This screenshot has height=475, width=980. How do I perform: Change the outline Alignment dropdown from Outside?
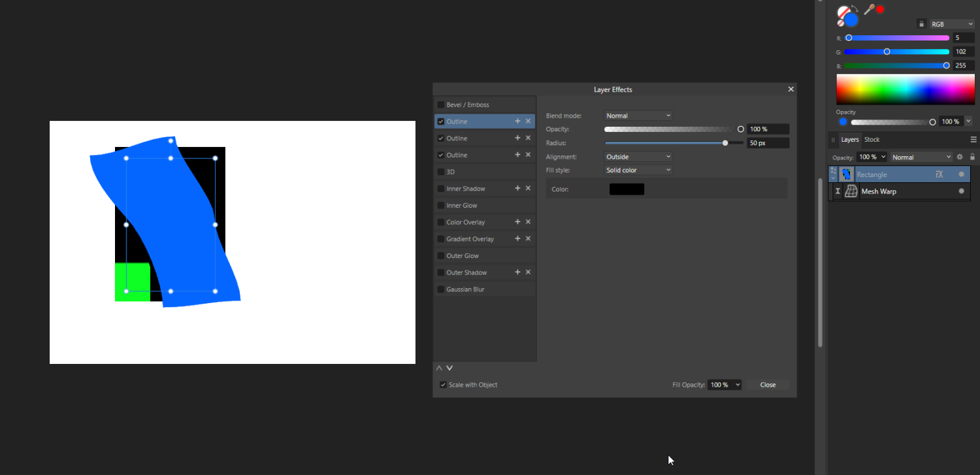[638, 156]
